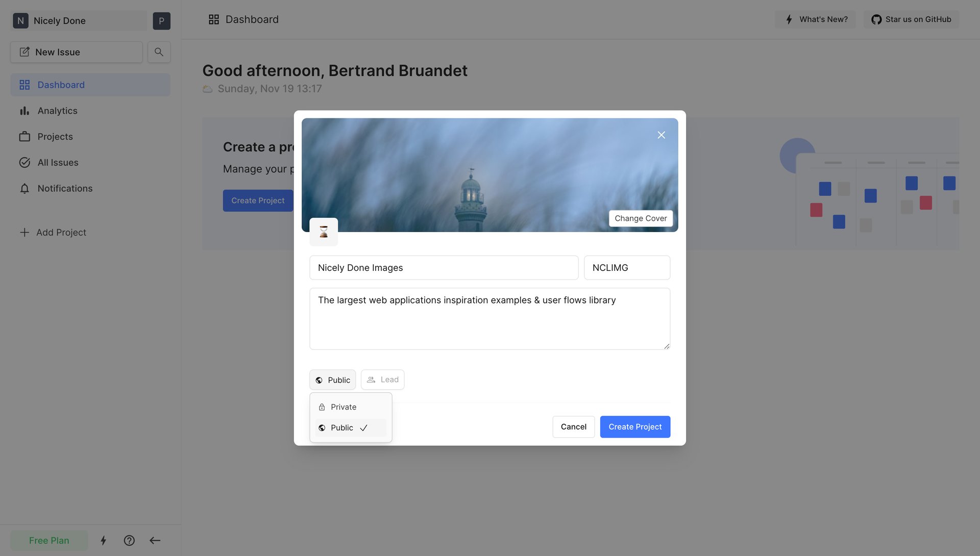Expand the Nicely Done workspace switcher
980x556 pixels.
(79, 21)
